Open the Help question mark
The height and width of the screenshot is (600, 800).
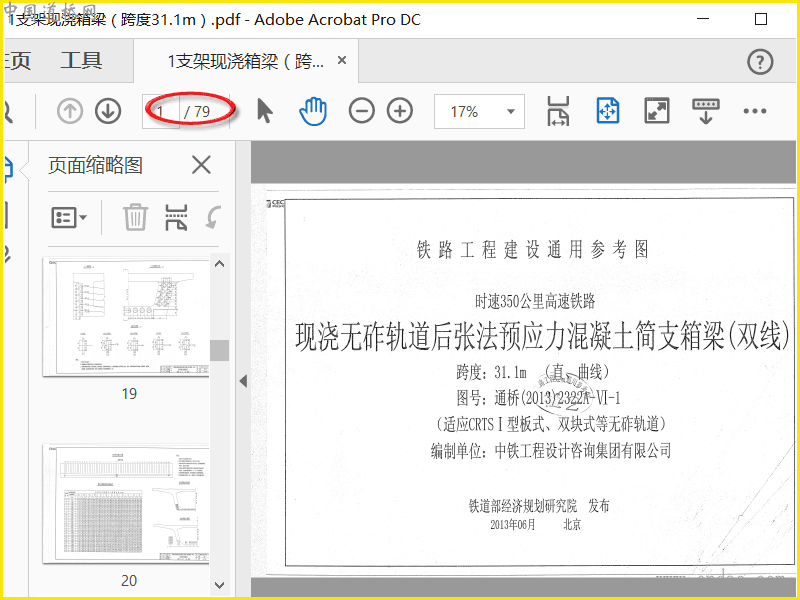760,62
